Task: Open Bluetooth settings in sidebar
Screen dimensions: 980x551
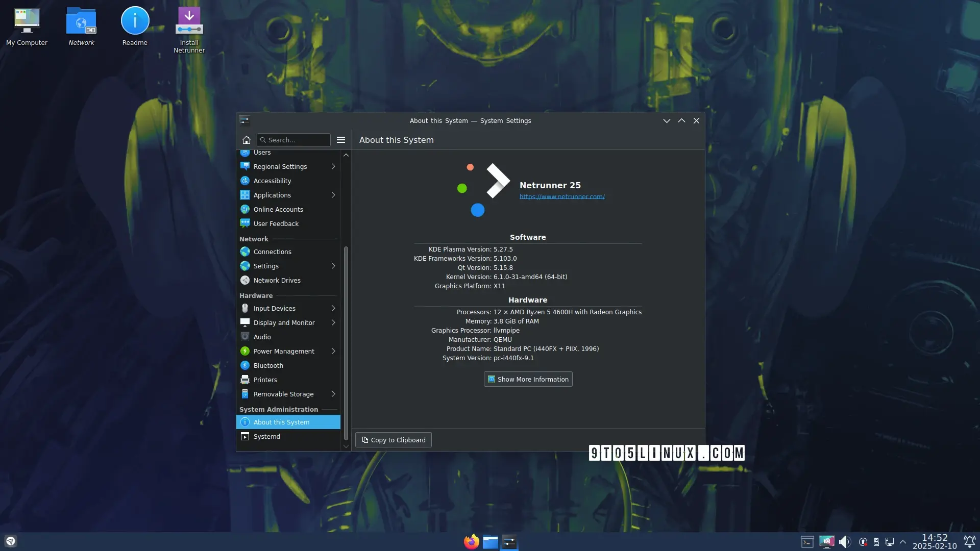Action: [x=268, y=366]
